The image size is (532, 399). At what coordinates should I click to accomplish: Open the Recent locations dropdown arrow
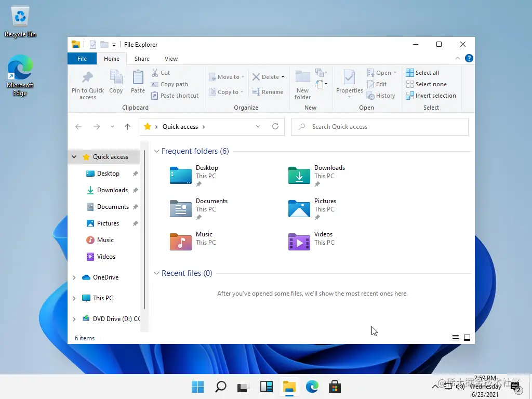pyautogui.click(x=112, y=127)
